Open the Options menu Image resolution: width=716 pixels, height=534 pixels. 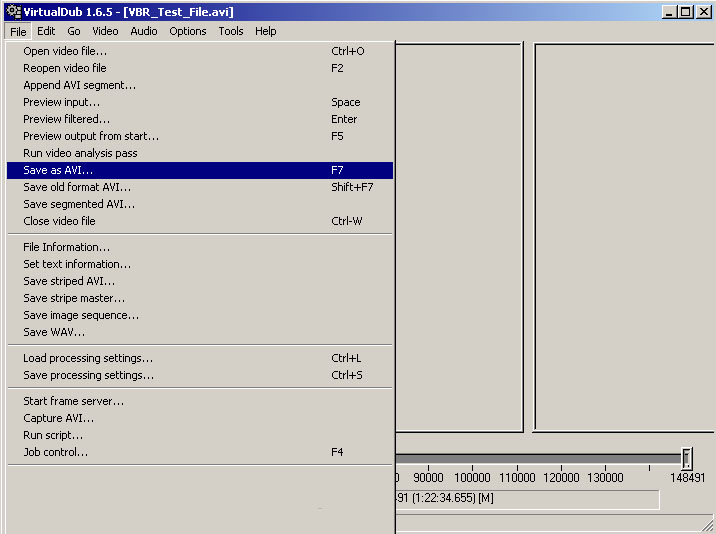[x=188, y=31]
